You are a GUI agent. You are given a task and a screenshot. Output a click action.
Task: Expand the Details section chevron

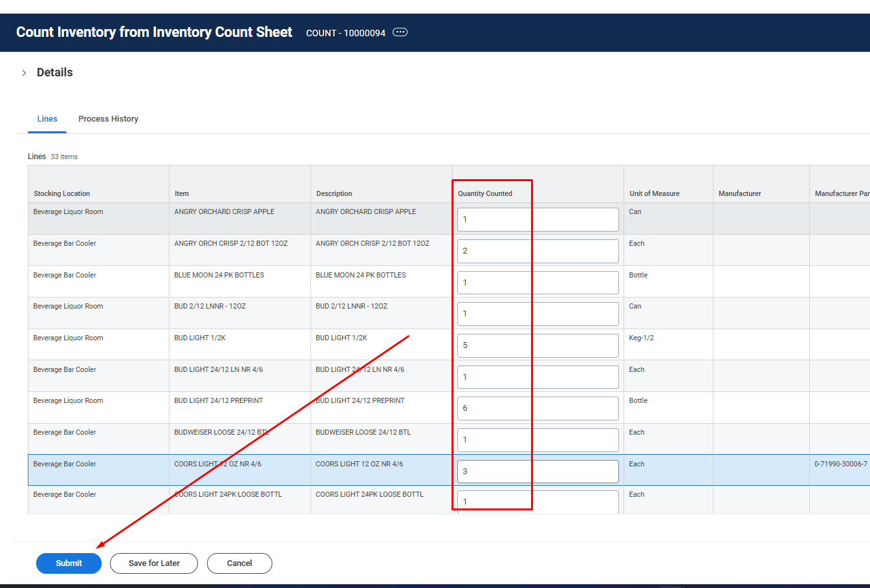[x=24, y=72]
